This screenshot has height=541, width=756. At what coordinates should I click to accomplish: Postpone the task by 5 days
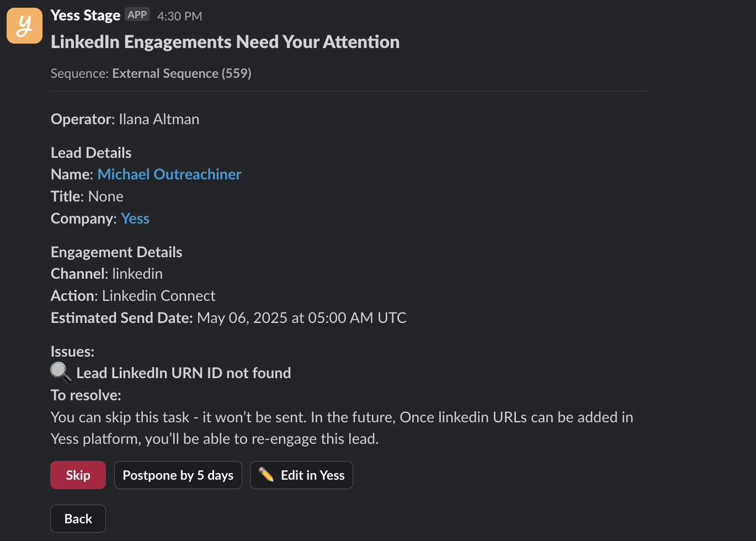click(178, 475)
